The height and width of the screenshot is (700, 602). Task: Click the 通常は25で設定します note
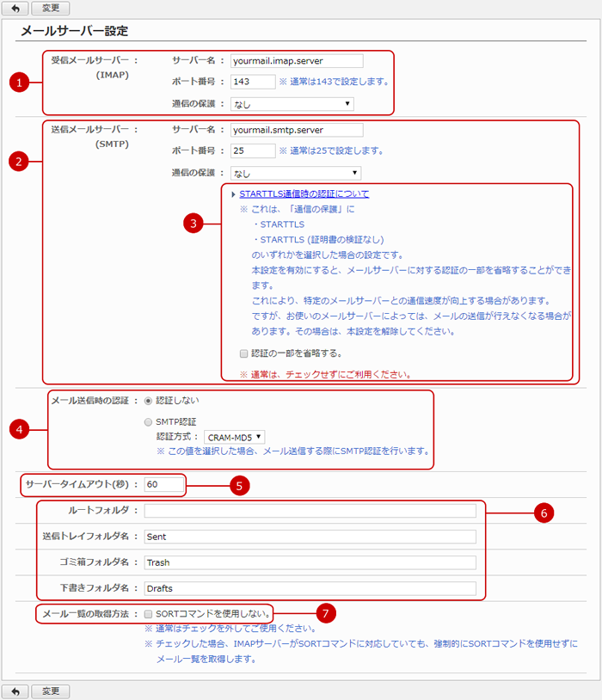click(331, 150)
